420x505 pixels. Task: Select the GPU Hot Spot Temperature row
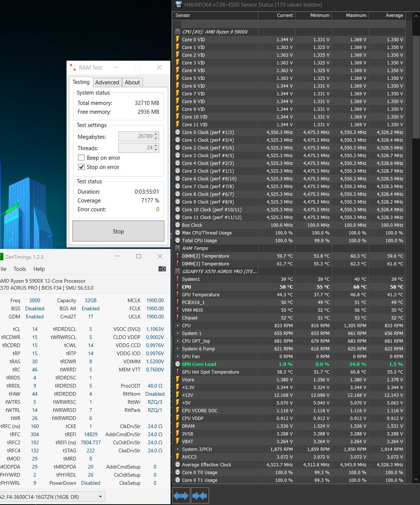click(x=289, y=372)
